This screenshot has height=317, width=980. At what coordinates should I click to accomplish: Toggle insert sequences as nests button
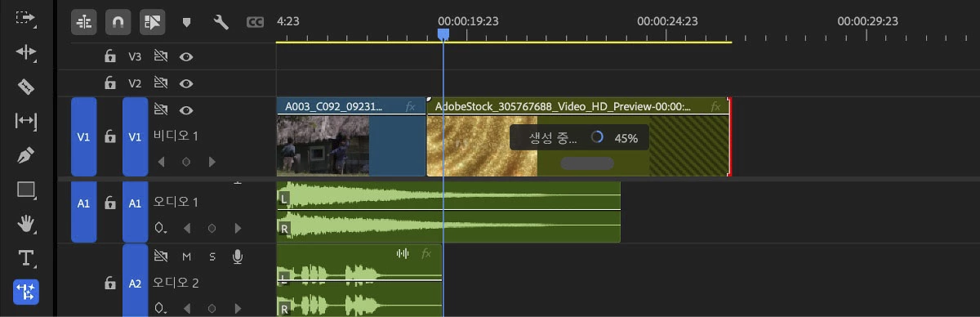[83, 22]
